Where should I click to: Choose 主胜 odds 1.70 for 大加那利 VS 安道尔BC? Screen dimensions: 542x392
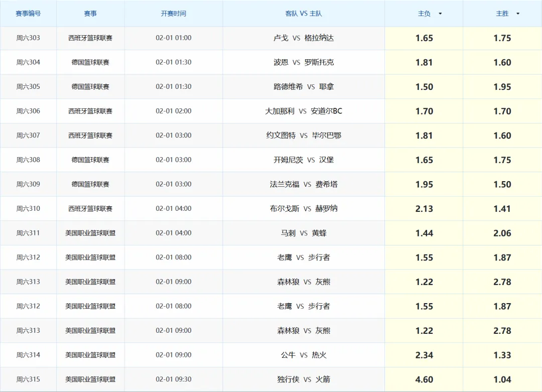point(502,111)
